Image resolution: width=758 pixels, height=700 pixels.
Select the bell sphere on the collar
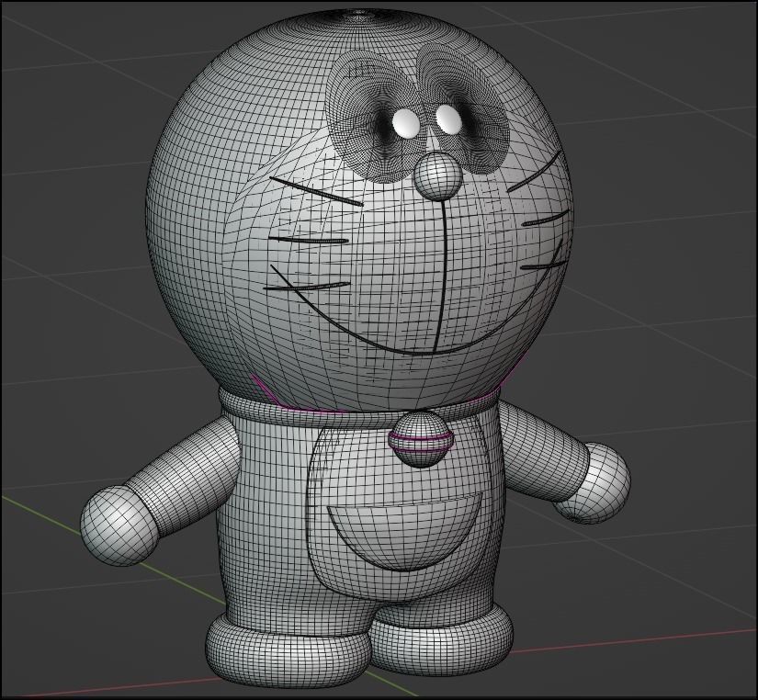[421, 438]
